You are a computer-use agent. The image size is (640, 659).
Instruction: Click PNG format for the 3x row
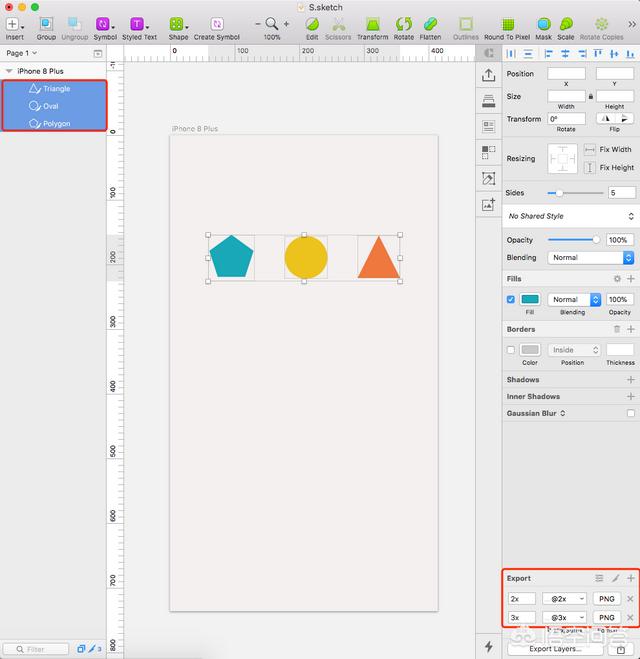pyautogui.click(x=607, y=617)
